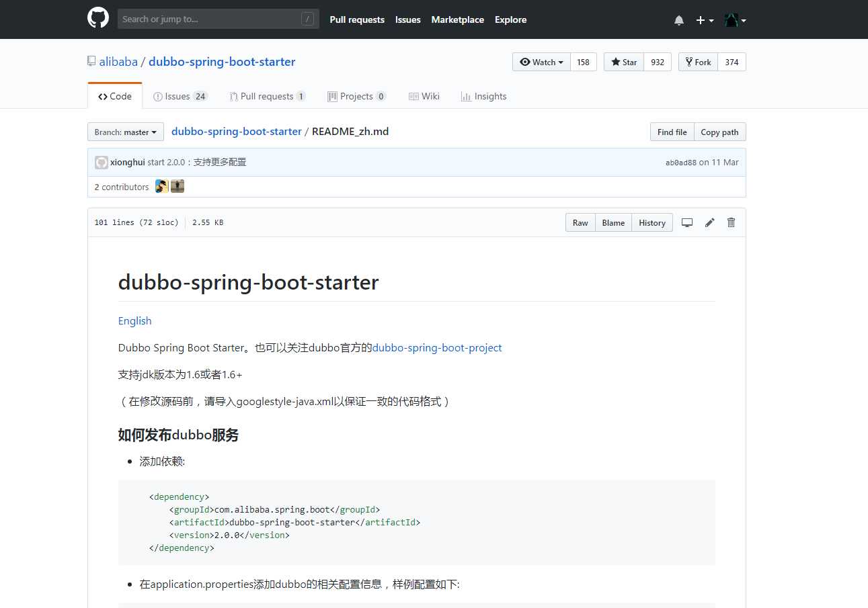Open the GitHub home logo
Screen dimensions: 868x608
(98, 18)
